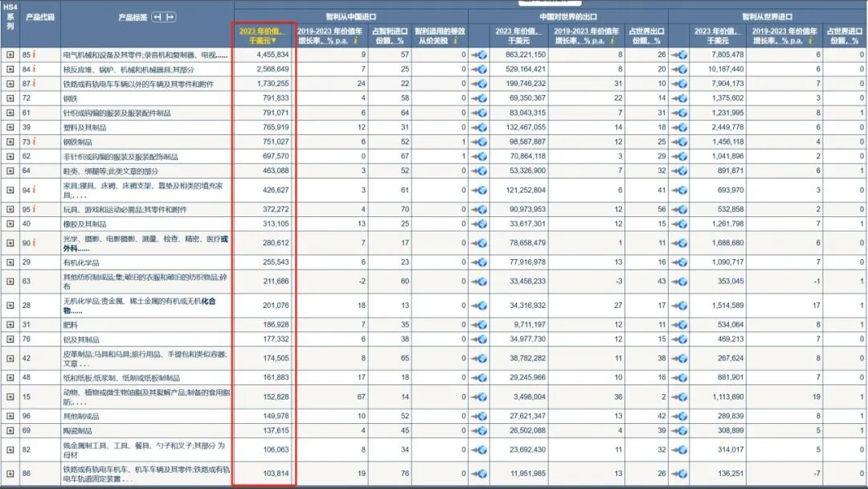This screenshot has height=489, width=868.
Task: Expand the row for product code 15
Action: coord(10,397)
